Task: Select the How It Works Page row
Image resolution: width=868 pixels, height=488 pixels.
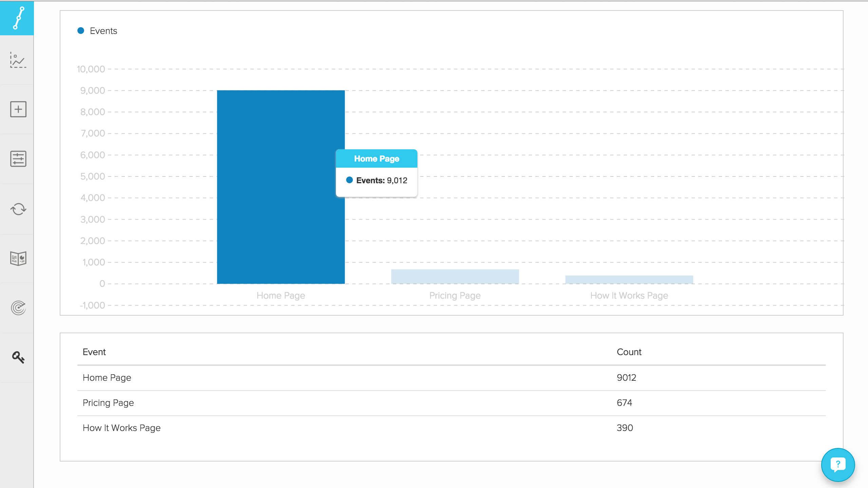Action: point(121,428)
